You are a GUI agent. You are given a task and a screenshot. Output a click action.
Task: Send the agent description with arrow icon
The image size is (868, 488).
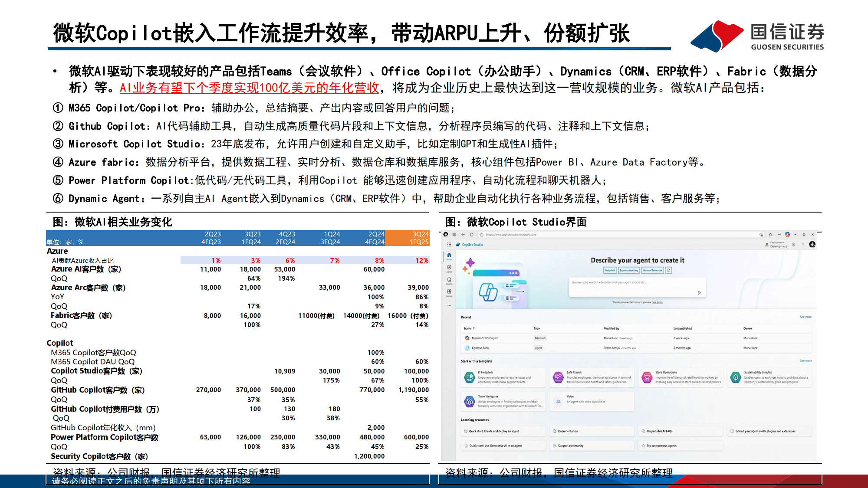click(700, 293)
